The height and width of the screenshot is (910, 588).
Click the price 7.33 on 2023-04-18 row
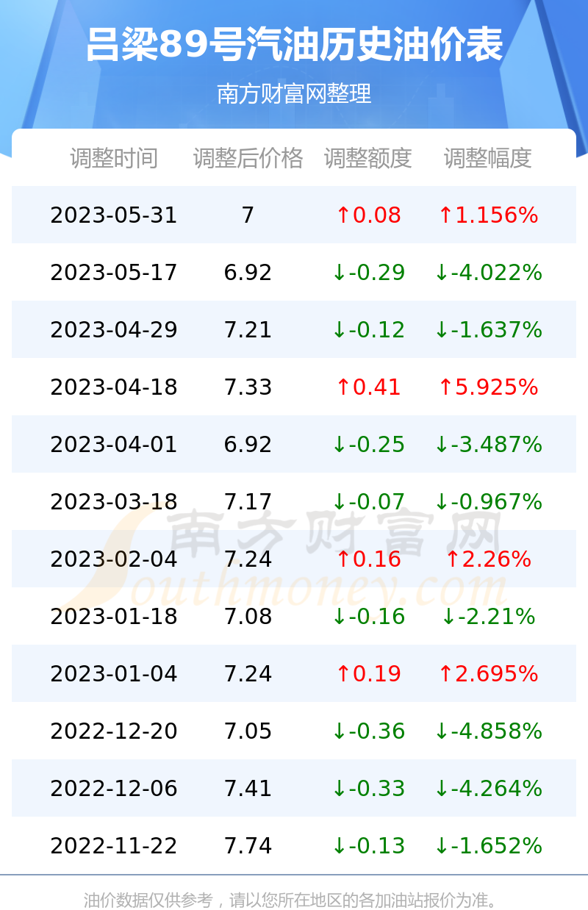(248, 387)
